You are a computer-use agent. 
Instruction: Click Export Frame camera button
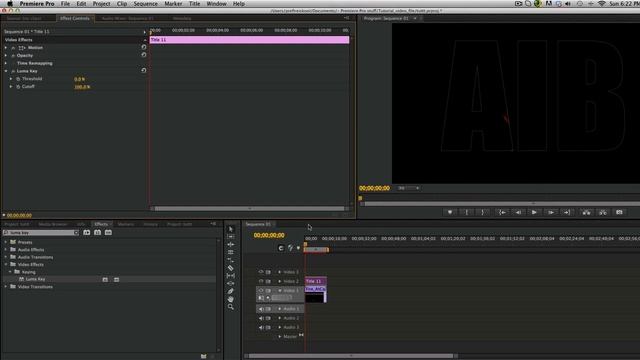coord(619,212)
